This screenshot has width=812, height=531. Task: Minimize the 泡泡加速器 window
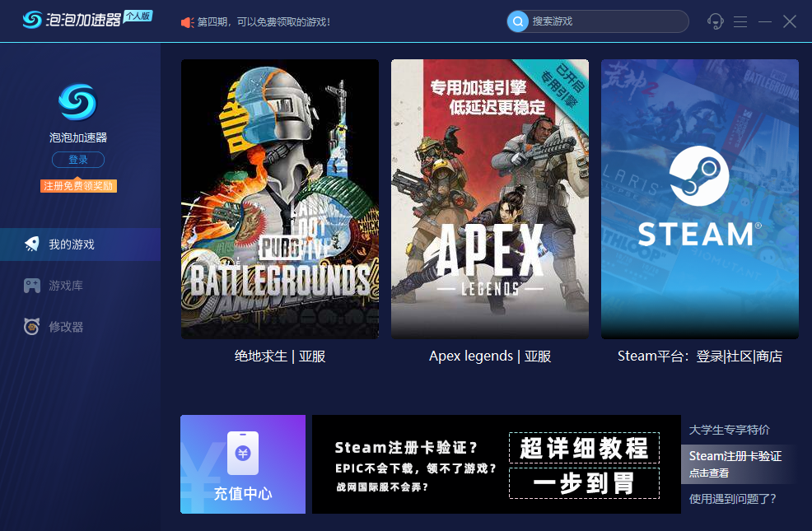(x=765, y=21)
